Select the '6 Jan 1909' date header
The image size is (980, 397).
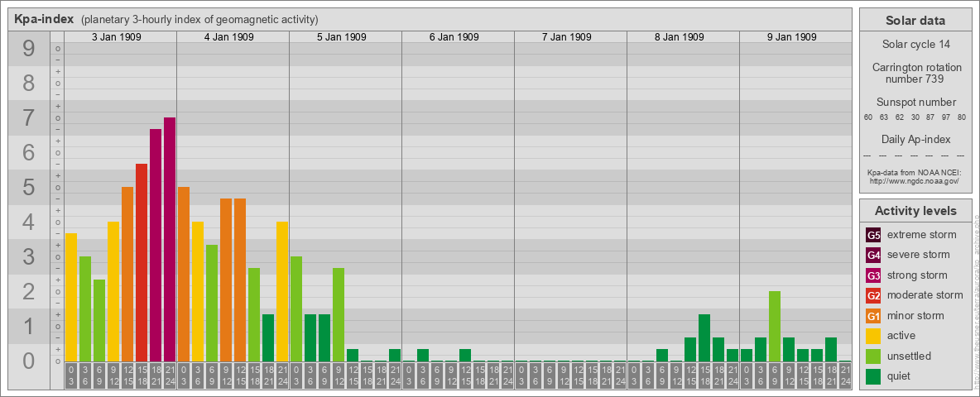[x=454, y=37]
